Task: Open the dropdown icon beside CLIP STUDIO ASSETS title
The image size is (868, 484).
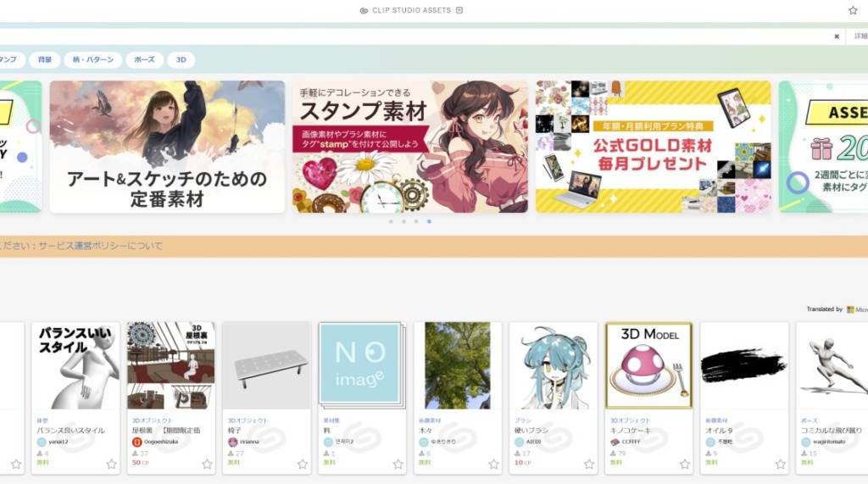Action: (459, 10)
